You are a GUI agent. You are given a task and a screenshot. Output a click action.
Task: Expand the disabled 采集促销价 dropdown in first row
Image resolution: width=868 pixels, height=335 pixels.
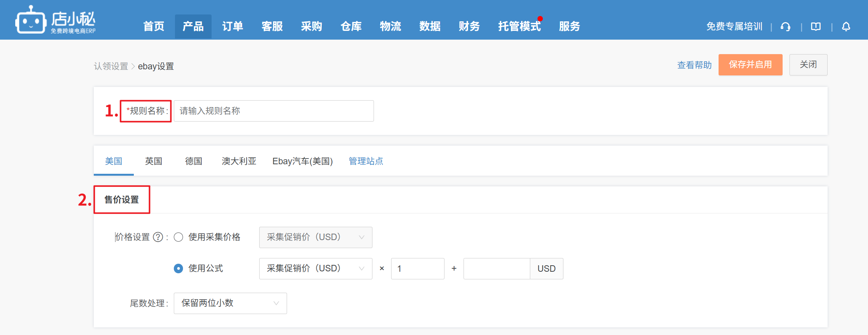tap(315, 237)
